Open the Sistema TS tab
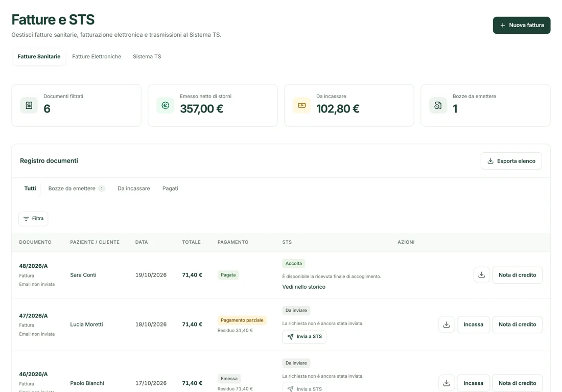The image size is (562, 392). click(x=147, y=57)
